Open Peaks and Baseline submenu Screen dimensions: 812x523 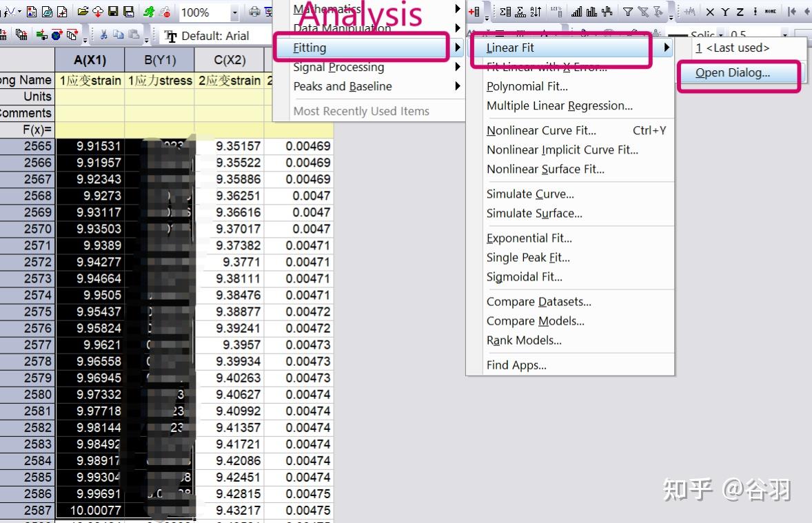pos(367,86)
